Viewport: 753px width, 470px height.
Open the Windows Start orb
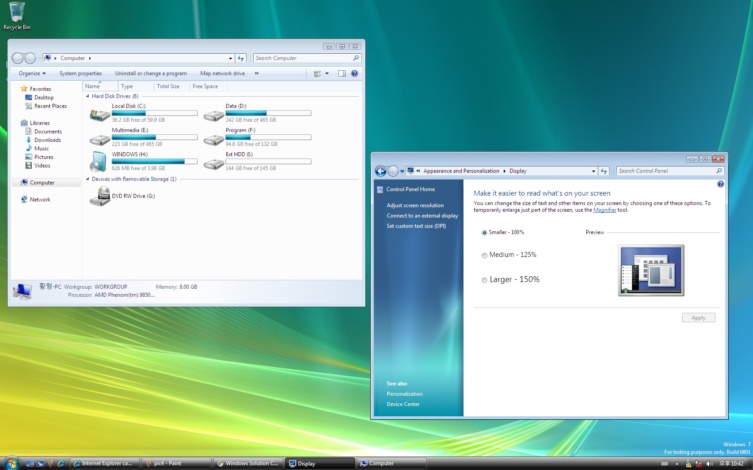click(11, 463)
